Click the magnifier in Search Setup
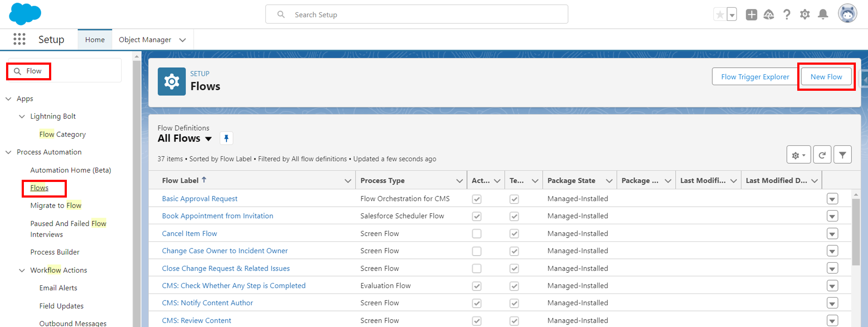 281,14
